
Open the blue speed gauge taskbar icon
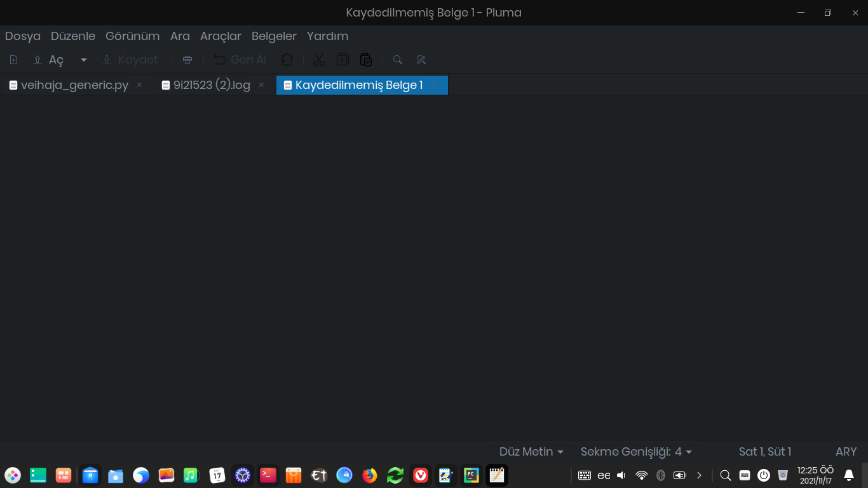[344, 475]
